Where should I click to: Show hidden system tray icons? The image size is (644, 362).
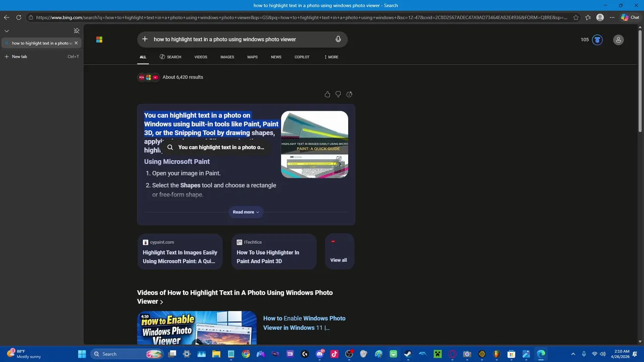pos(573,354)
